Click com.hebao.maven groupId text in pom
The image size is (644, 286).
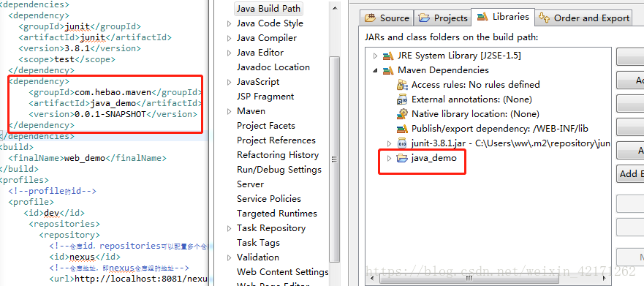[x=113, y=92]
